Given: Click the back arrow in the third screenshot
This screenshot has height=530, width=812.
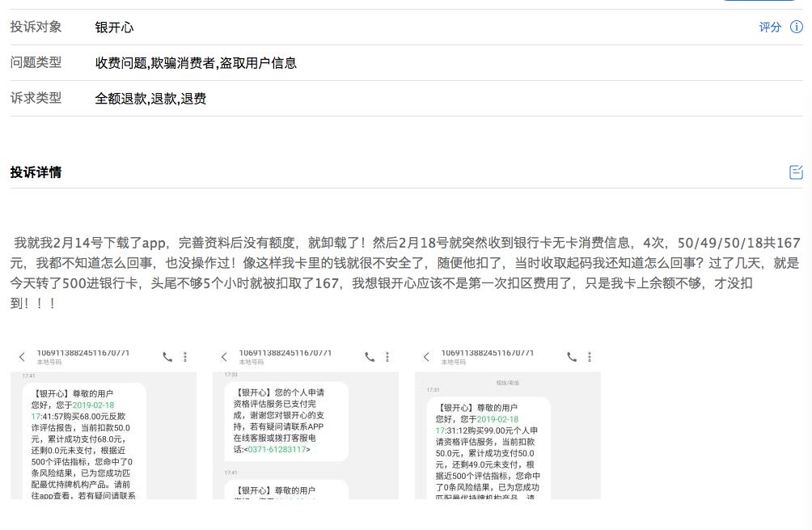Looking at the screenshot, I should [x=426, y=356].
